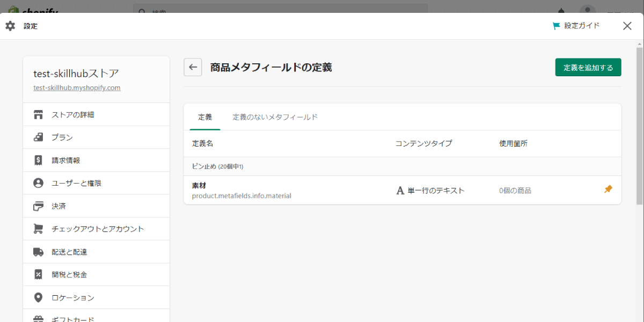The image size is (644, 322).
Task: Click the 使用箇所 column header
Action: point(513,143)
